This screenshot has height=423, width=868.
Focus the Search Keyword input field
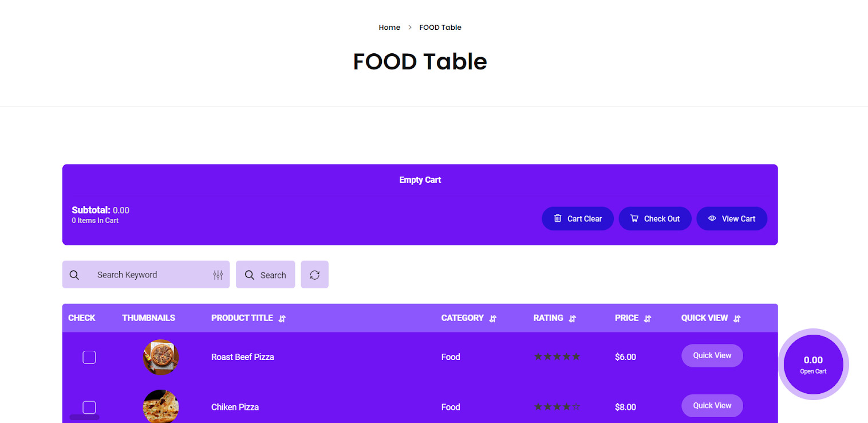pos(149,275)
